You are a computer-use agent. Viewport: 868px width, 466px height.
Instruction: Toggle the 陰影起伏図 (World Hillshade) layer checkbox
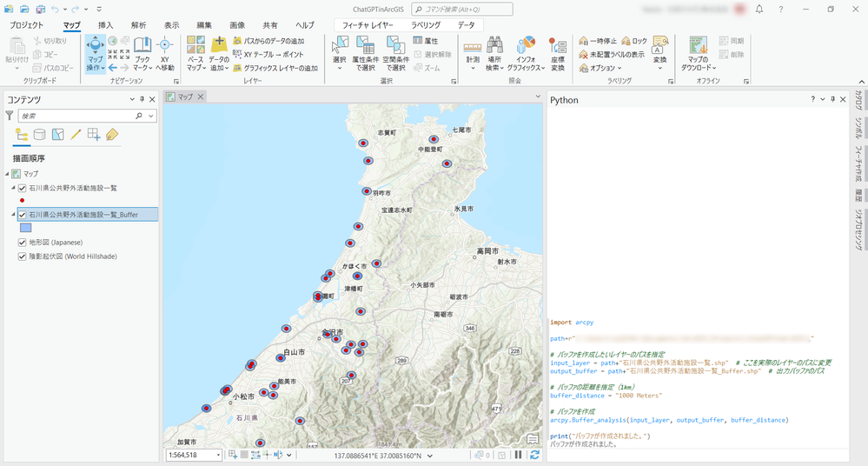23,256
